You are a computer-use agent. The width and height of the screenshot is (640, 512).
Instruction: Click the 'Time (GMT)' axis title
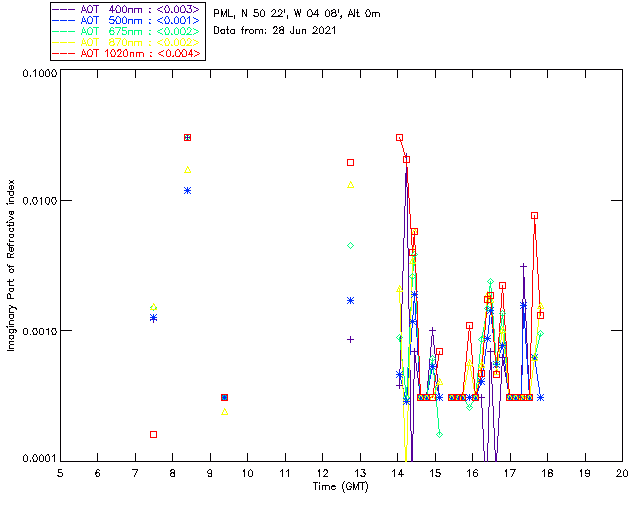coord(340,487)
